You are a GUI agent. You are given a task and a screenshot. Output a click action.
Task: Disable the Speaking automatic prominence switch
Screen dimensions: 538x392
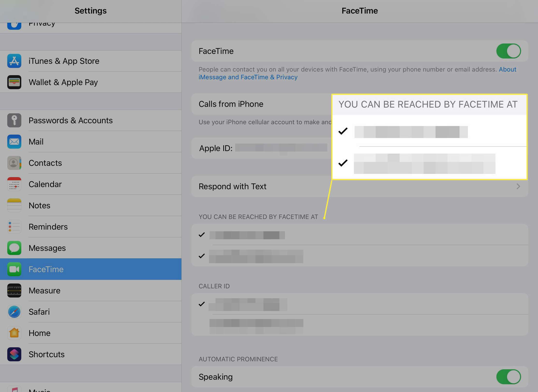508,377
